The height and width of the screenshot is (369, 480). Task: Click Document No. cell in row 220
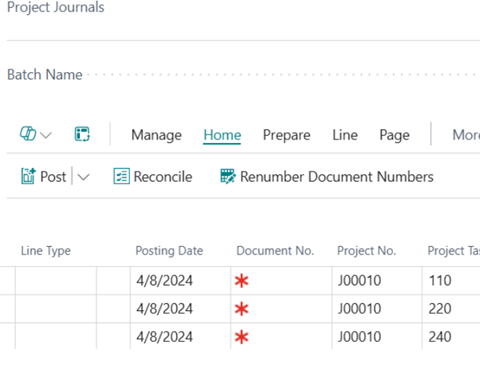tap(281, 309)
